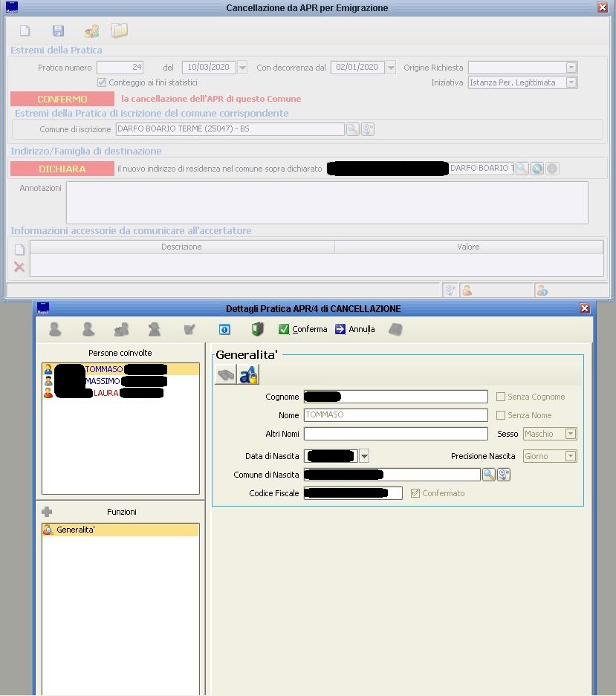
Task: Delete row with red X icon
Action: 19,267
